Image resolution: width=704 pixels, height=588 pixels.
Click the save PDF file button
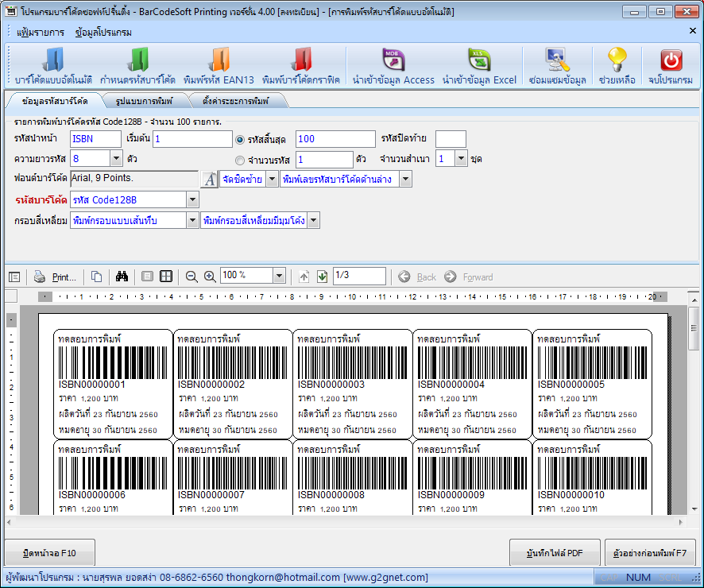[x=554, y=552]
